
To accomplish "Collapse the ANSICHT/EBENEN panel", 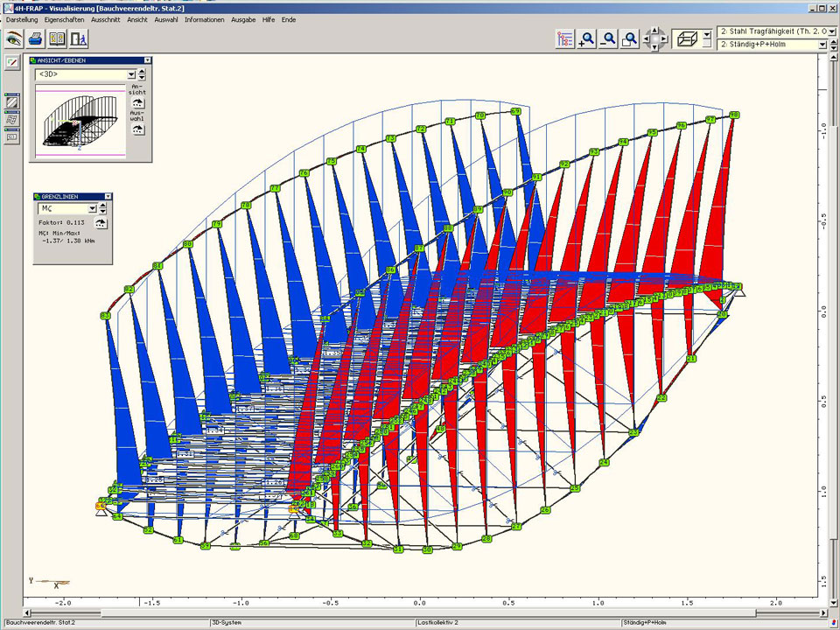I will pyautogui.click(x=148, y=60).
